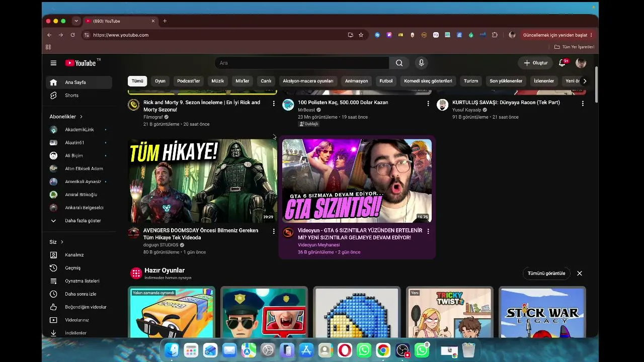The width and height of the screenshot is (644, 362).
Task: Open Beğendiğim videolar list
Action: (79, 307)
